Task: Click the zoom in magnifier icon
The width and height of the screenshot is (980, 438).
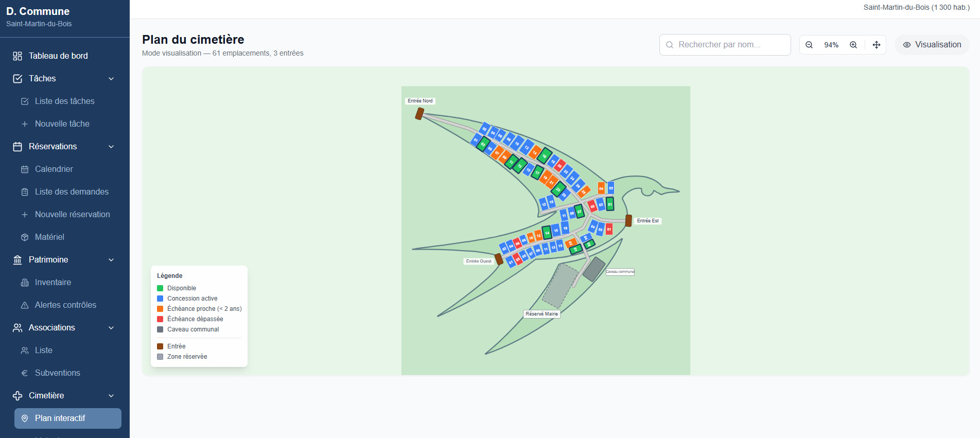Action: tap(853, 45)
